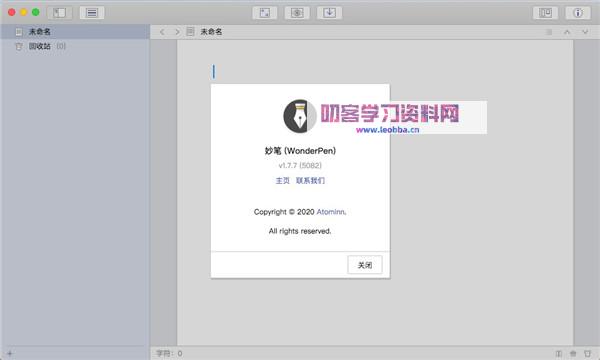The height and width of the screenshot is (360, 600).
Task: Toggle the split panel view icon
Action: click(x=545, y=13)
